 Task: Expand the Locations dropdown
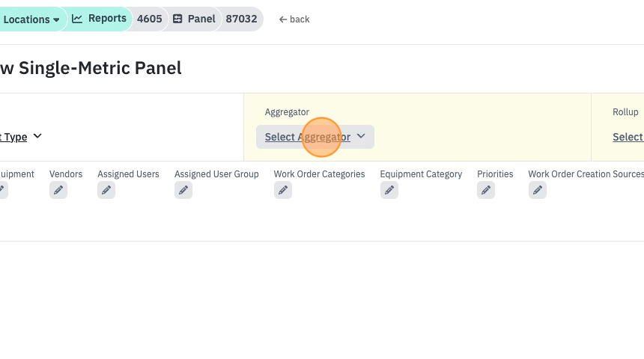(x=31, y=19)
